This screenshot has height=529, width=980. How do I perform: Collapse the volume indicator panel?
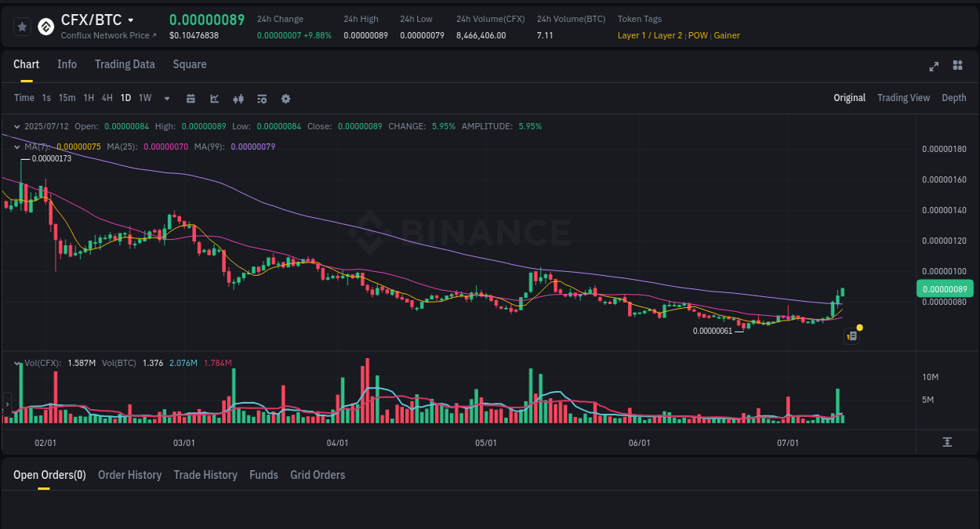(16, 363)
